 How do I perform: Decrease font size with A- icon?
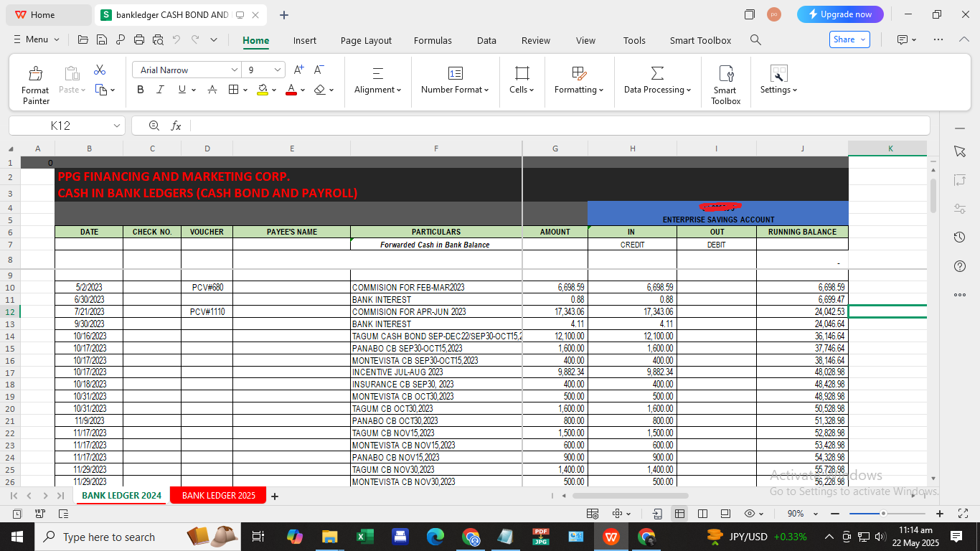[x=319, y=70]
